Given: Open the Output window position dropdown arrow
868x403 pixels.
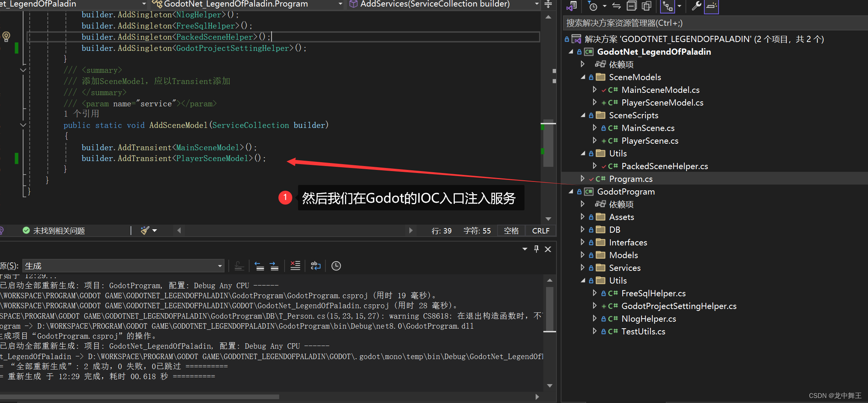Looking at the screenshot, I should coord(524,249).
